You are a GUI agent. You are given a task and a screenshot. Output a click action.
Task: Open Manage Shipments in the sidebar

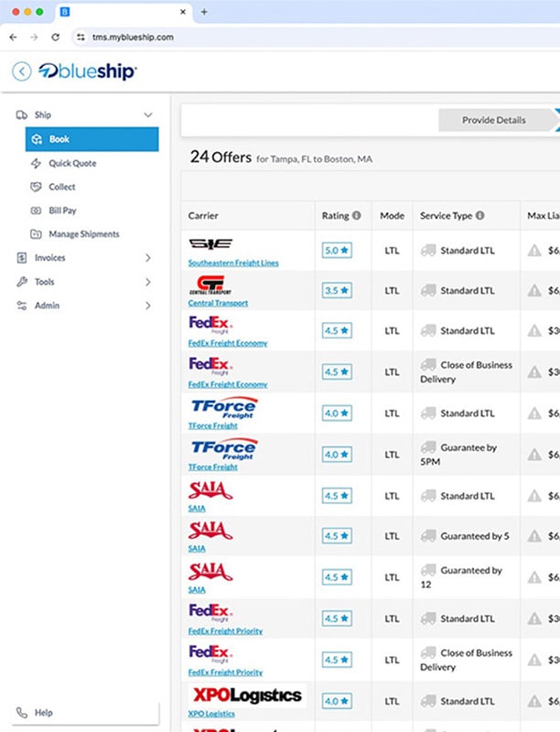point(83,234)
